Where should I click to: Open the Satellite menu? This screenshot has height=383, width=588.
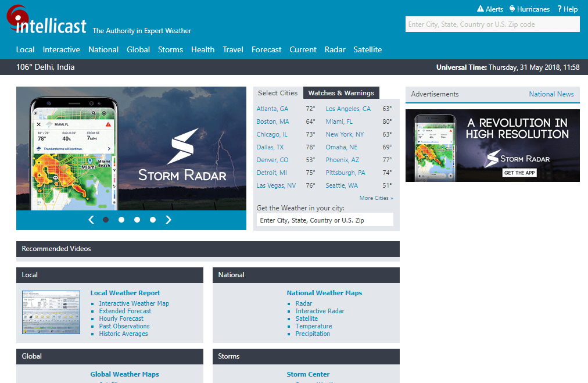[367, 49]
